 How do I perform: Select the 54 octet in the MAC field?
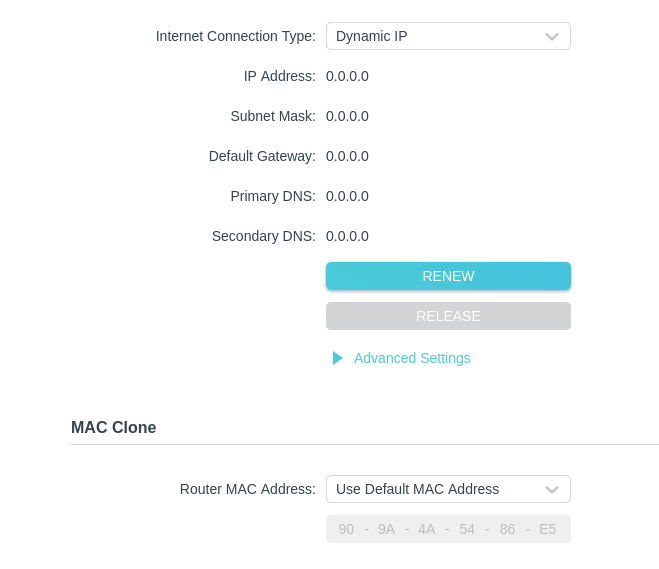point(467,529)
